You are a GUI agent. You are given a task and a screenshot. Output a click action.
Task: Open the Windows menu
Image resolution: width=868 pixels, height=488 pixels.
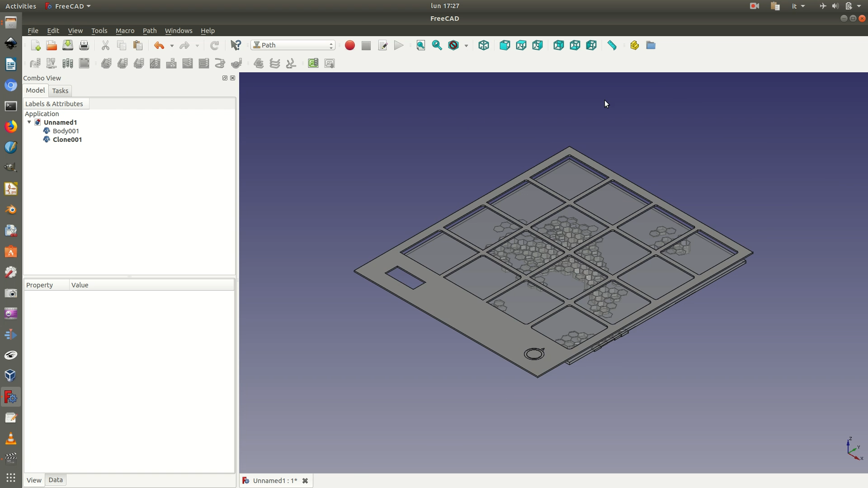[x=179, y=31]
